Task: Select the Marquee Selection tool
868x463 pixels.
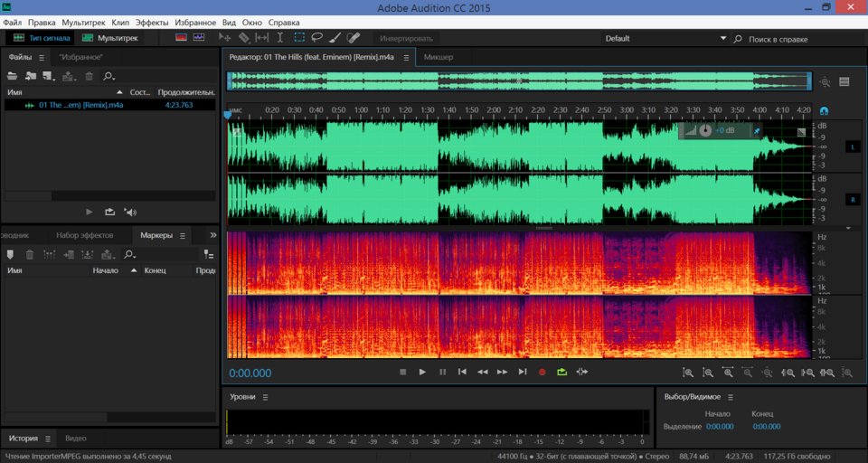Action: tap(299, 38)
